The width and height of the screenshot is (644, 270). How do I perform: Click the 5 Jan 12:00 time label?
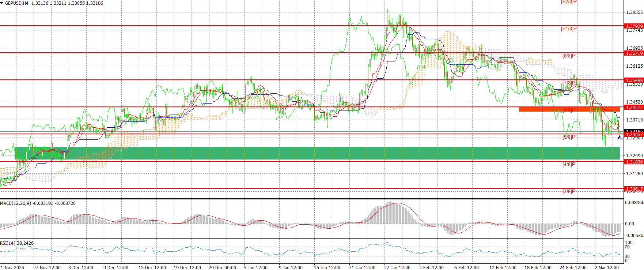[256, 267]
